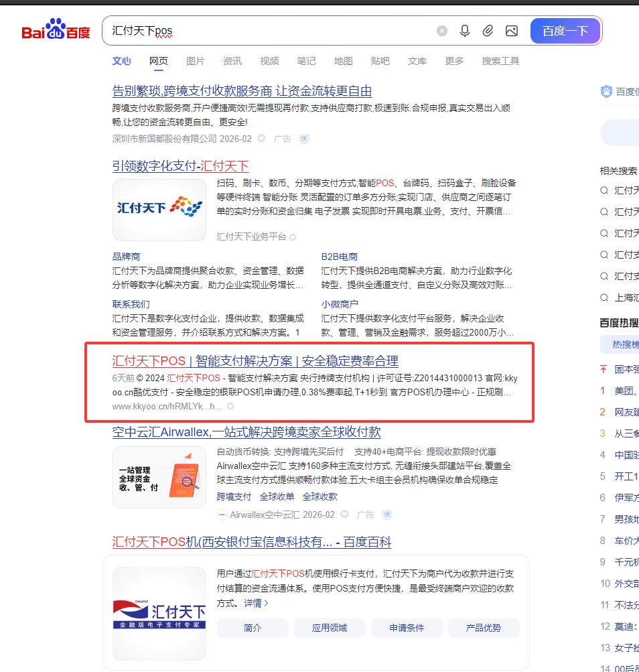Click into the search input field
Image resolution: width=639 pixels, height=672 pixels.
(268, 31)
